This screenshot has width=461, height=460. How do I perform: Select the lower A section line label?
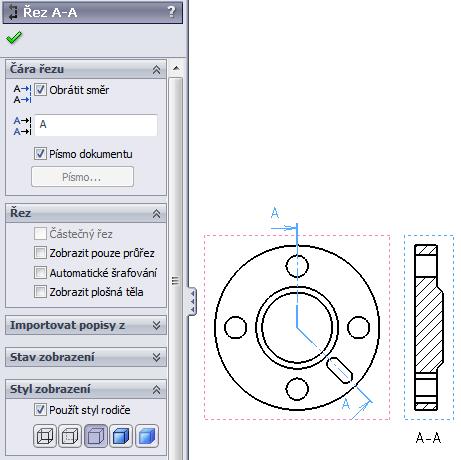pyautogui.click(x=346, y=404)
